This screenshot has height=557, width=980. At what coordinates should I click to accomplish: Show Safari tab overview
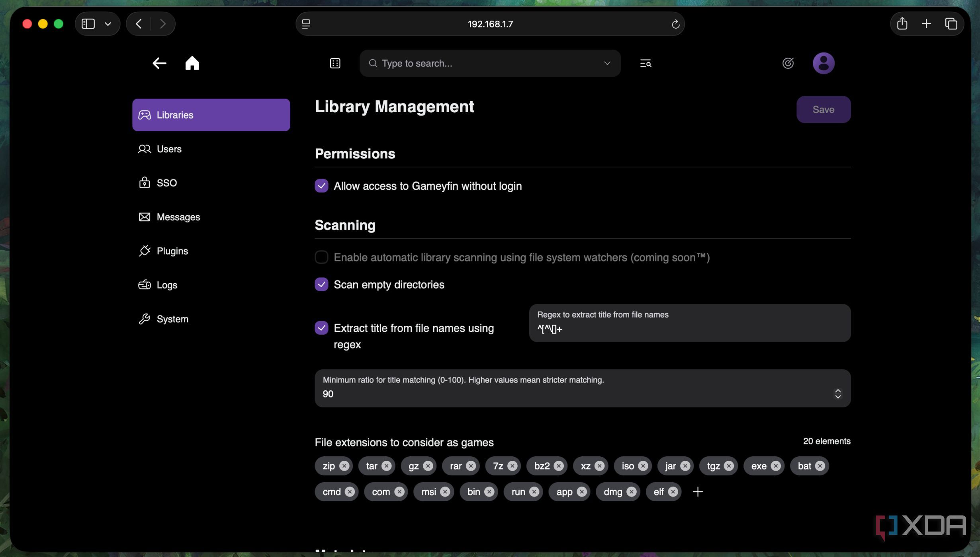[x=951, y=24]
